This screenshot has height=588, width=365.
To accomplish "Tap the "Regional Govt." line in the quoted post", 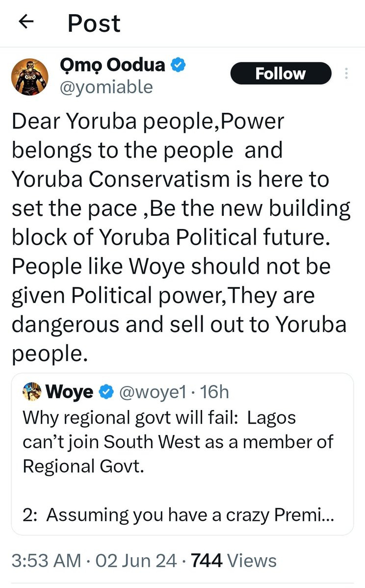I will click(83, 465).
